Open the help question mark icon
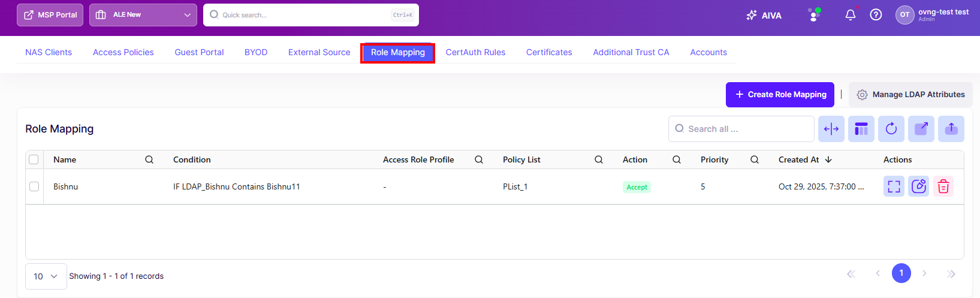The width and height of the screenshot is (980, 298). click(x=876, y=15)
